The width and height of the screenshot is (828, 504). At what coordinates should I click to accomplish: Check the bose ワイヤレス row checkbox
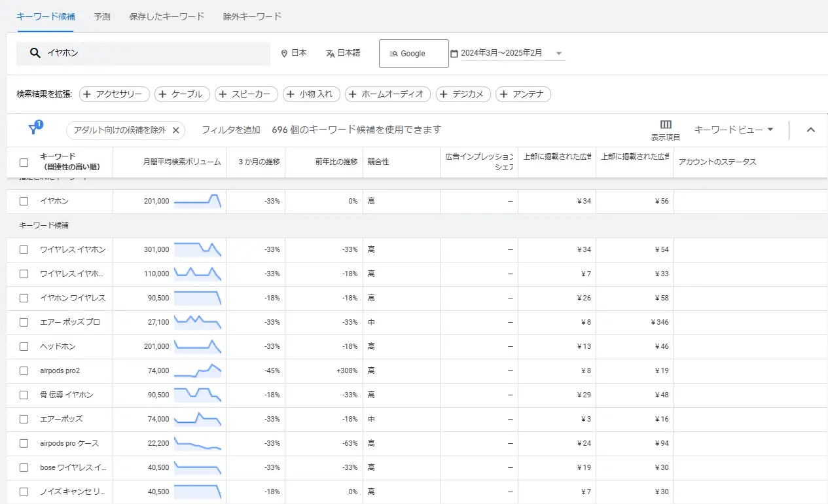pos(24,467)
